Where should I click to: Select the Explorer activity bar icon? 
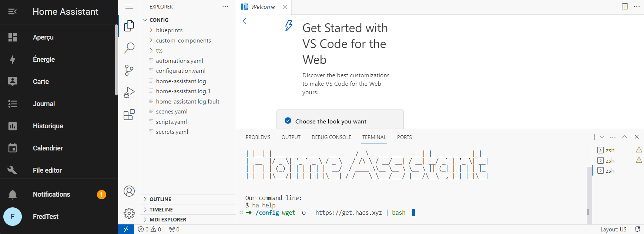[x=129, y=26]
